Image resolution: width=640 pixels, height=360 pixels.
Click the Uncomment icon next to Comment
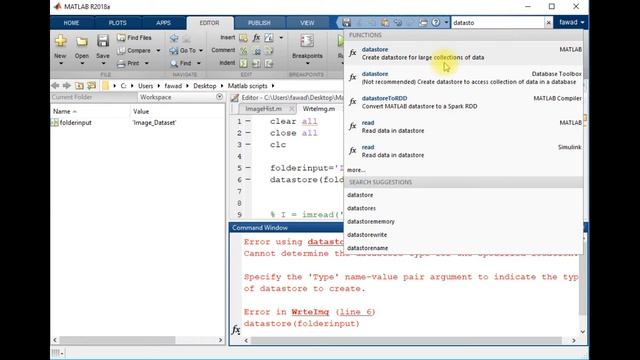257,51
